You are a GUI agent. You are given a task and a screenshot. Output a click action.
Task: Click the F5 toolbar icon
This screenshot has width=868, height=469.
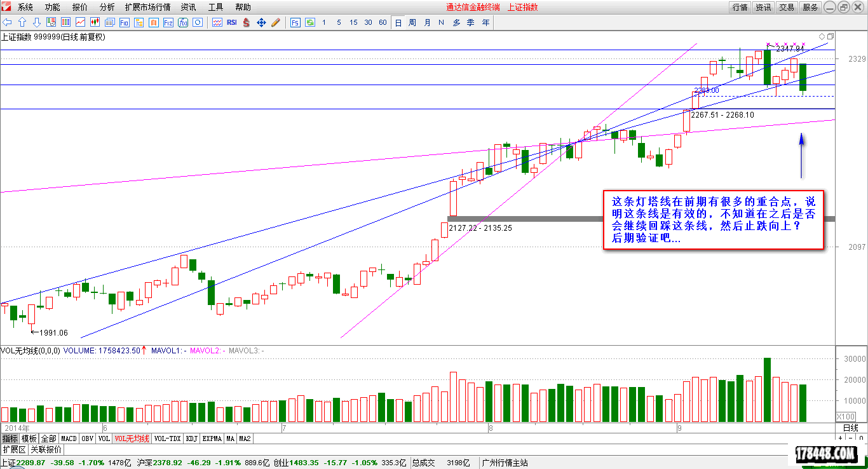click(295, 22)
